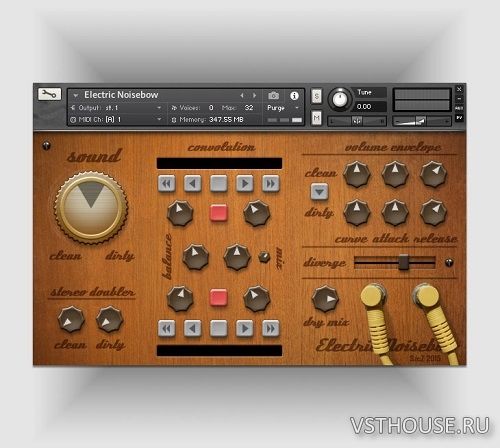Click the stereo doubler dirty knob
Viewport: 500px width, 448px height.
pyautogui.click(x=109, y=319)
